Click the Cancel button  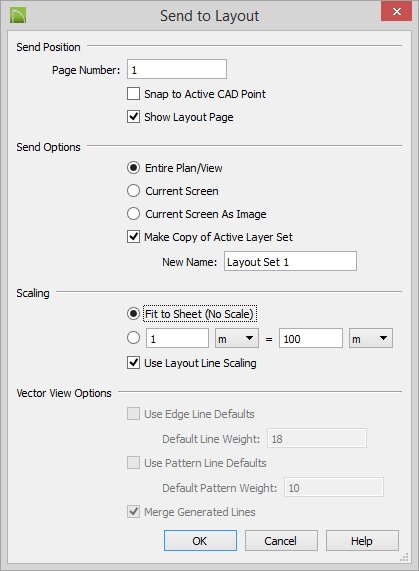[x=281, y=540]
